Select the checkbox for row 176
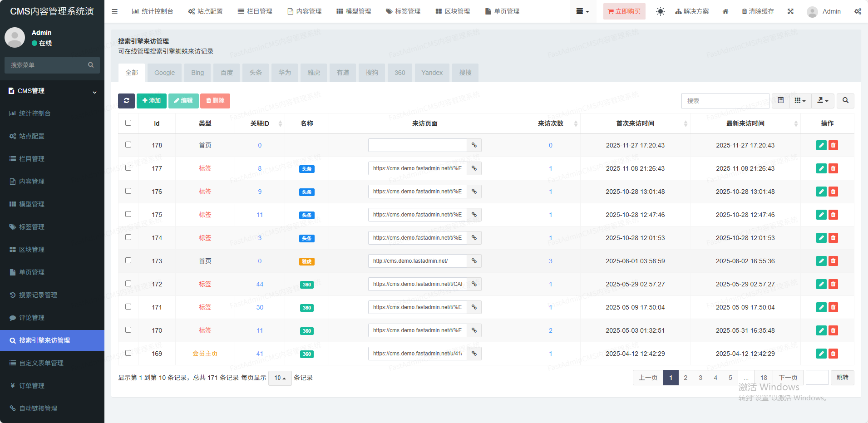This screenshot has height=423, width=868. coord(128,191)
